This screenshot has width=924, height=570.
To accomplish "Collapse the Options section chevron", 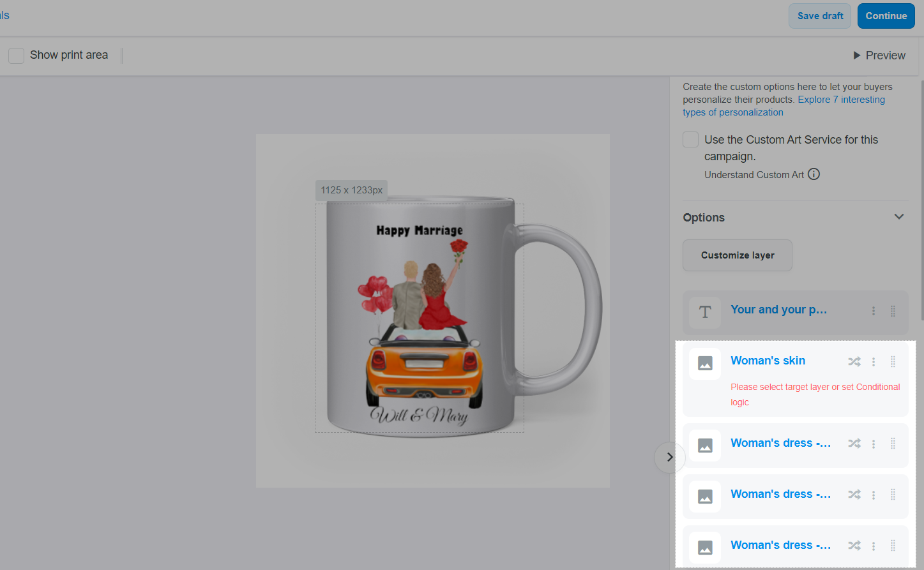I will (898, 217).
